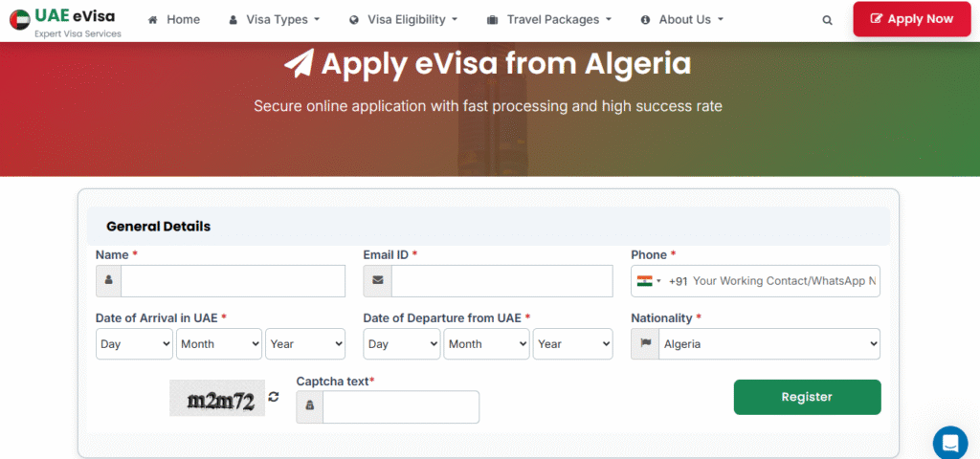Go to the Home page
Image resolution: width=980 pixels, height=459 pixels.
click(174, 19)
